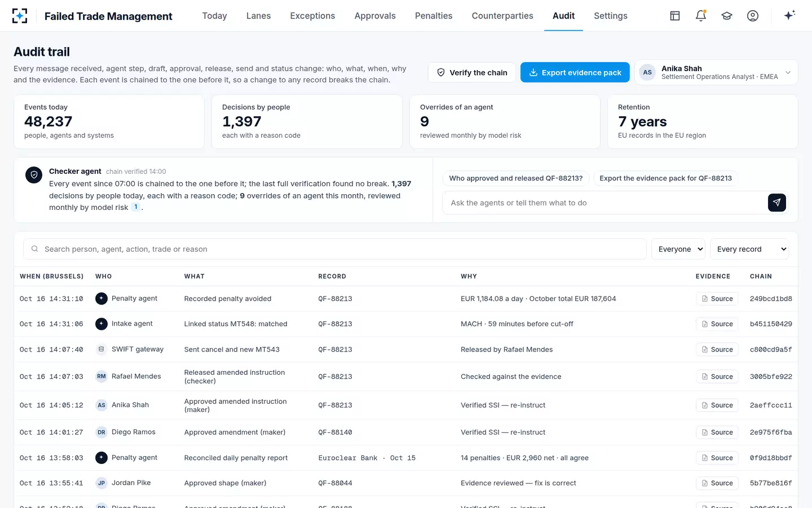Go to the Approvals tab
812x508 pixels.
point(375,16)
